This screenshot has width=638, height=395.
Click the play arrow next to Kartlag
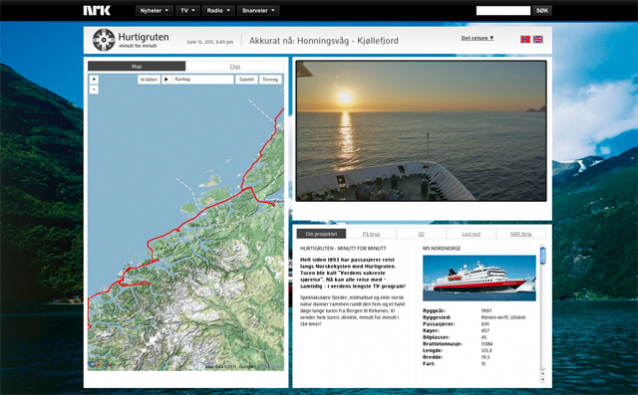click(166, 79)
